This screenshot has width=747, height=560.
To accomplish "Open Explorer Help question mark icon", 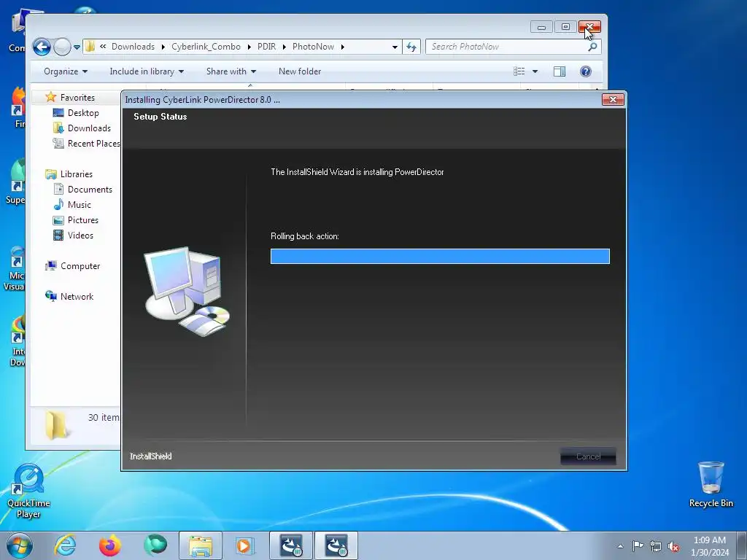I will (586, 71).
